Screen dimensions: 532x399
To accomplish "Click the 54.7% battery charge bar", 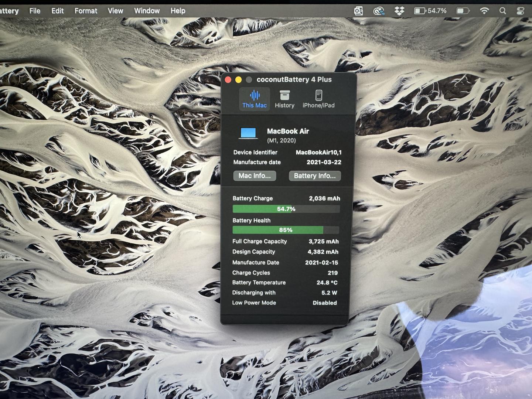I will tap(286, 209).
